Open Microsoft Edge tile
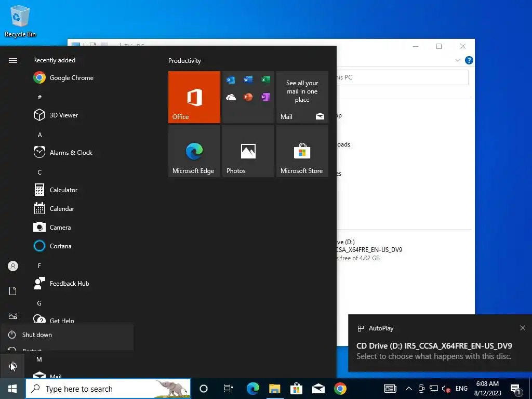This screenshot has height=399, width=532. click(194, 151)
